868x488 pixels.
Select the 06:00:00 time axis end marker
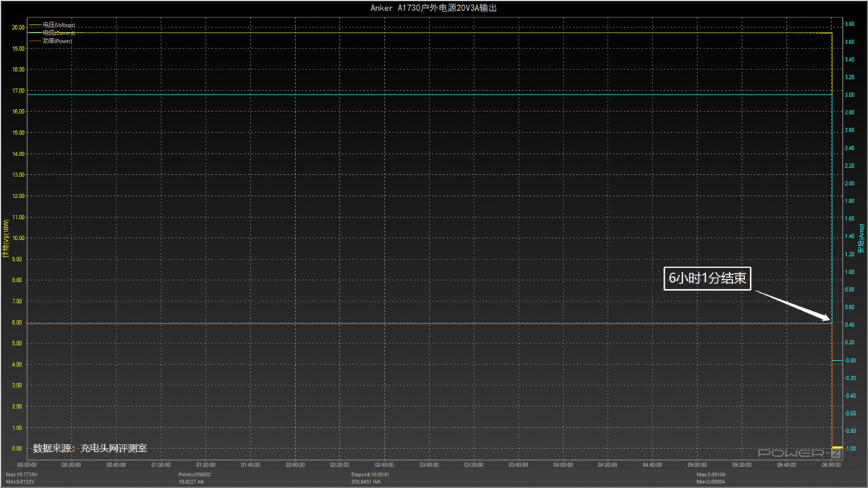click(x=831, y=465)
